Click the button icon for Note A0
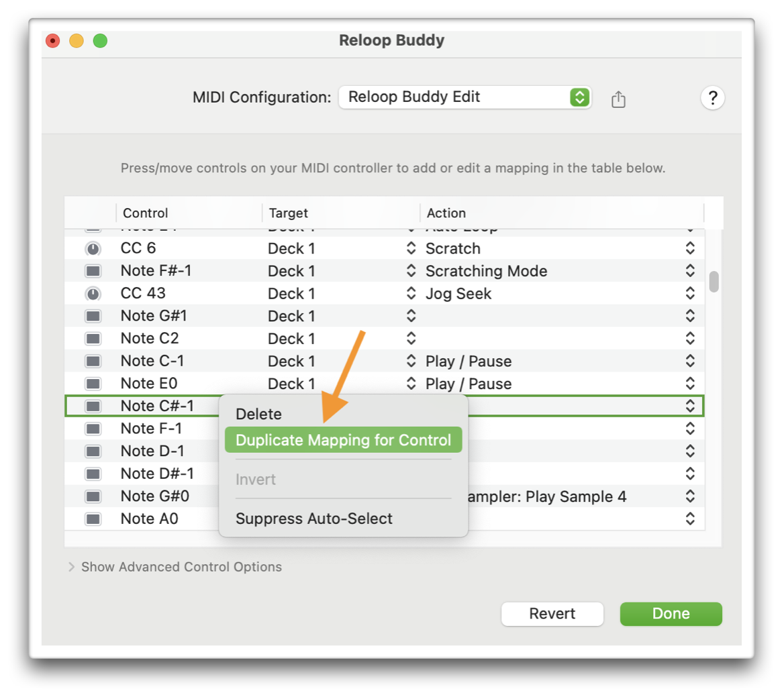This screenshot has width=784, height=695. (93, 519)
